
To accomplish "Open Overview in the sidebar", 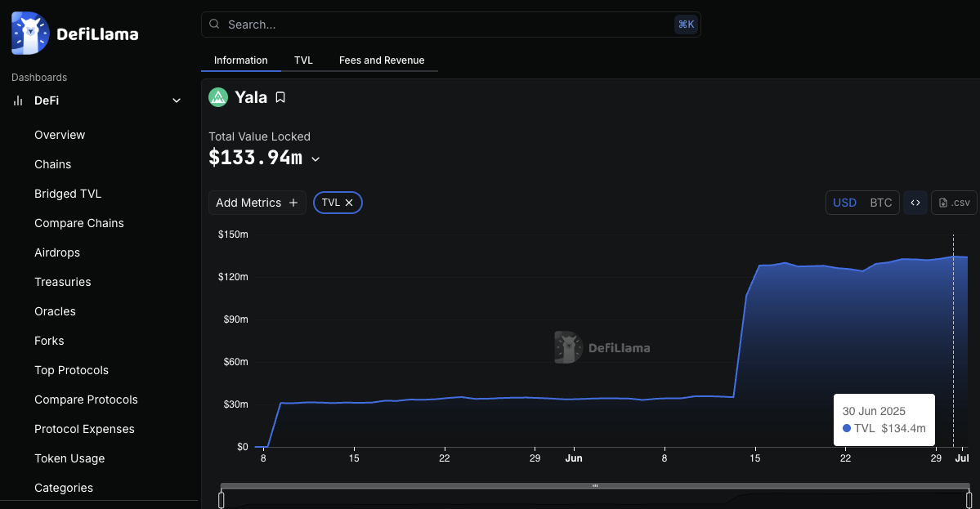I will (60, 135).
